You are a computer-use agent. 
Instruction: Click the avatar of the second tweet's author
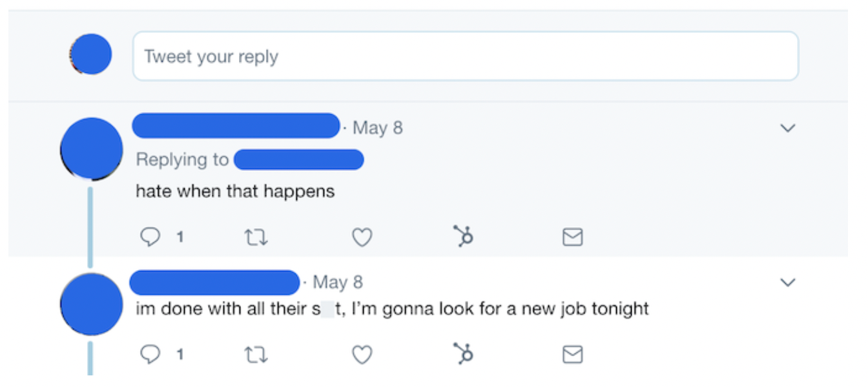pos(90,303)
